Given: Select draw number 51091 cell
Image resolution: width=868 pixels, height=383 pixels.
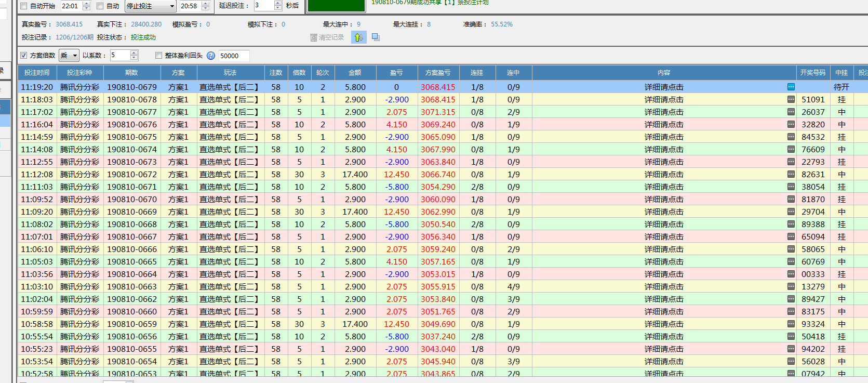Looking at the screenshot, I should click(813, 100).
